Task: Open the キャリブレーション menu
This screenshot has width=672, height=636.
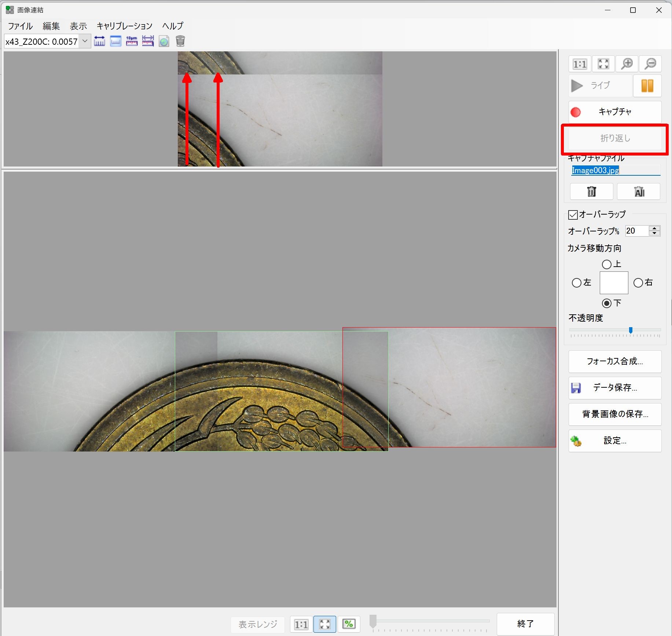Action: (x=125, y=26)
